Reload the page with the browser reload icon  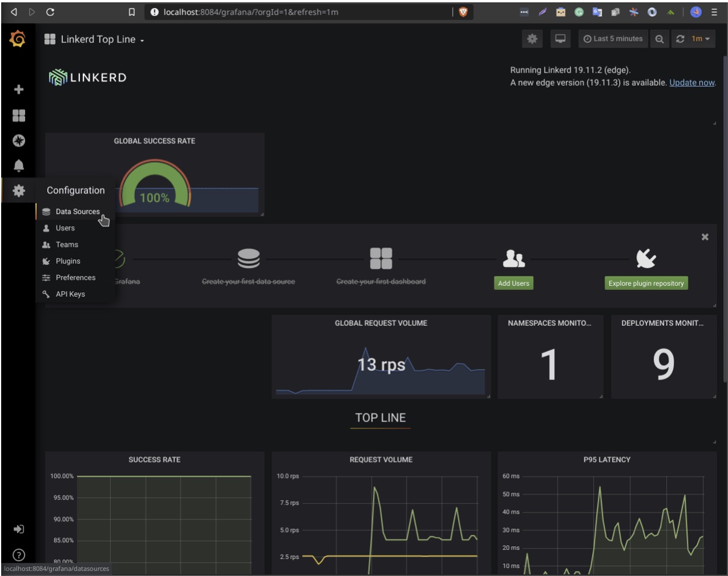click(50, 12)
